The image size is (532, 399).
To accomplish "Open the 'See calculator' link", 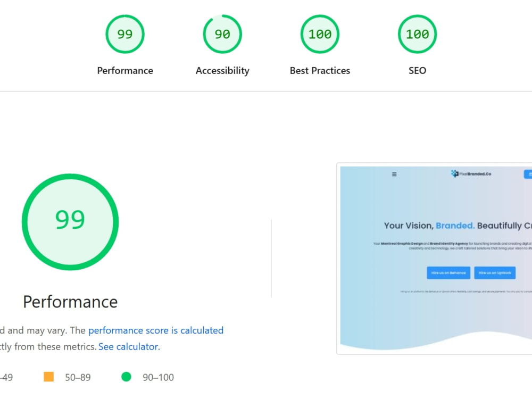I will 129,346.
